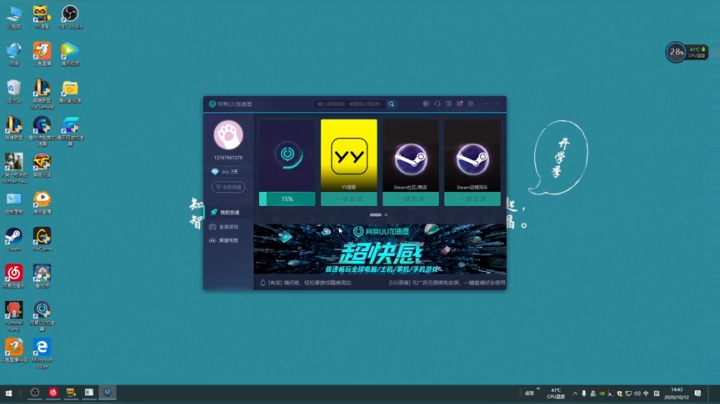Switch to YY in the taskbar

coord(71,393)
